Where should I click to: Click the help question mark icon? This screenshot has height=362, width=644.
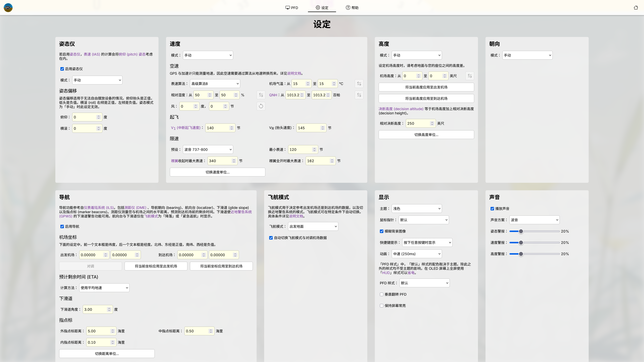tap(348, 8)
